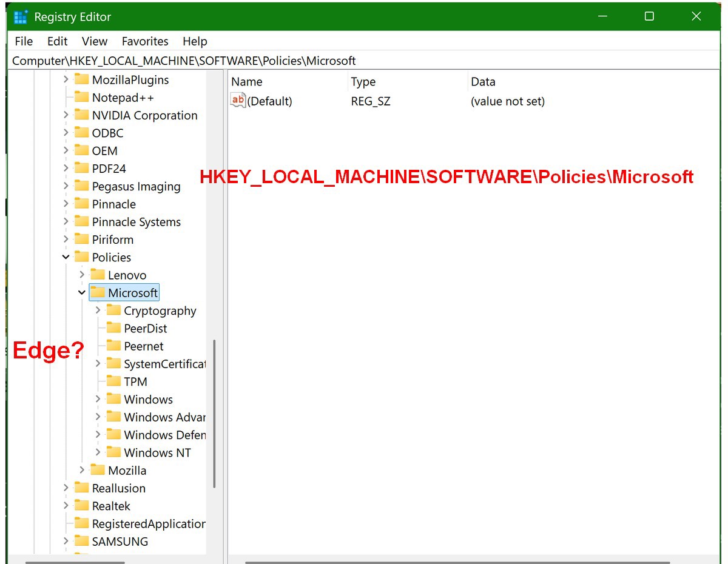Image resolution: width=728 pixels, height=564 pixels.
Task: Expand the PDF24 key
Action: pyautogui.click(x=66, y=169)
